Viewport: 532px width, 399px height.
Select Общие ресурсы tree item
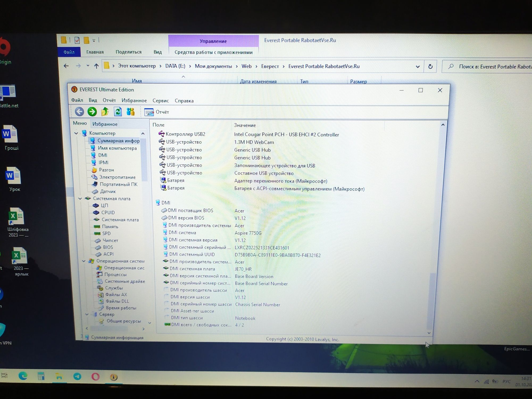(120, 321)
